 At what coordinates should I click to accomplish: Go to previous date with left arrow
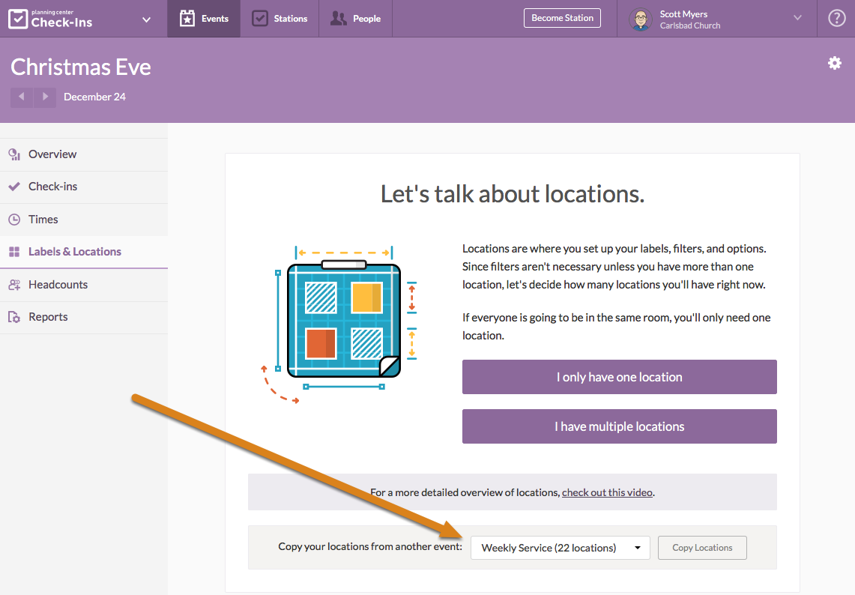21,97
